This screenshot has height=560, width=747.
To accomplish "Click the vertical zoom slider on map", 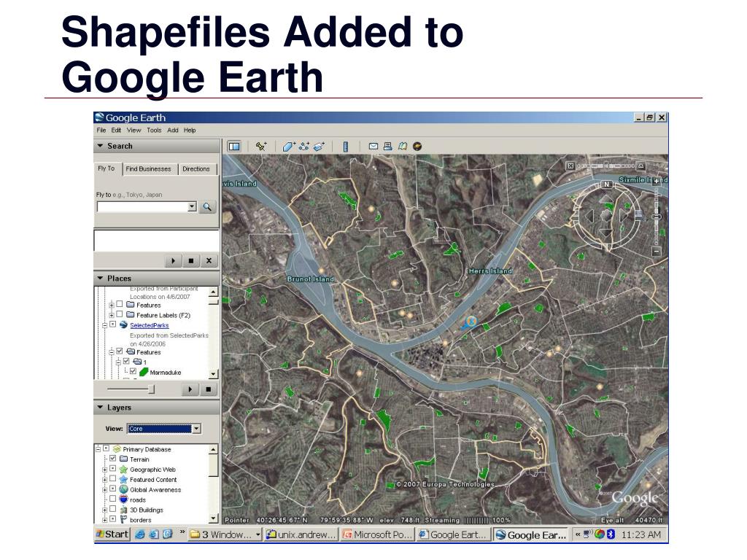I will (x=657, y=216).
